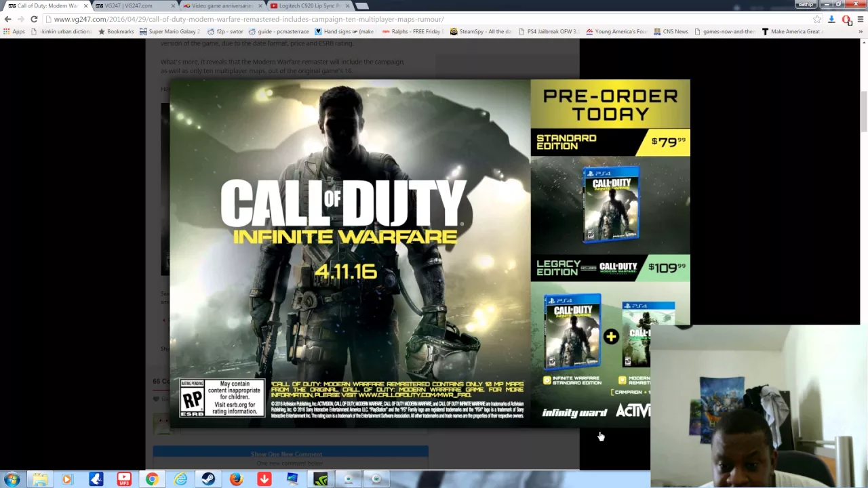Open the NVIDIA app in the taskbar
The width and height of the screenshot is (868, 488).
tap(320, 479)
